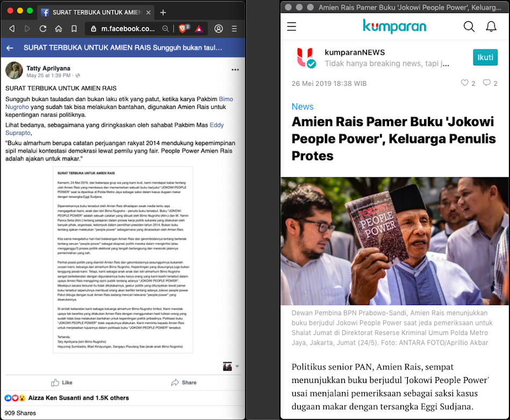Go to browser home page
The height and width of the screenshot is (420, 510).
(x=59, y=29)
